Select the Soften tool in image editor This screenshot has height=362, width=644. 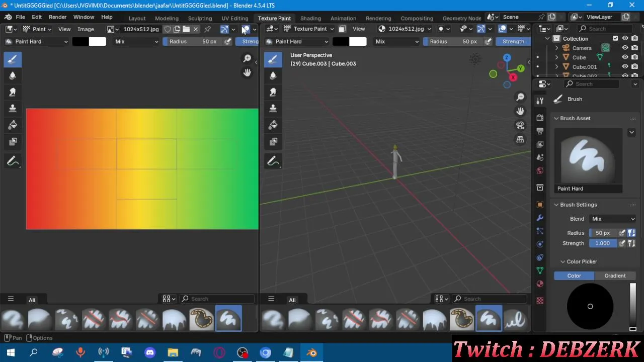[x=13, y=76]
